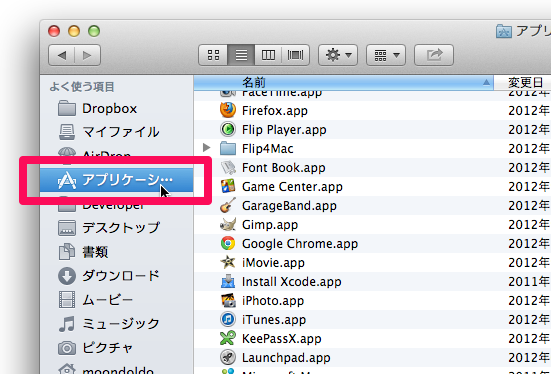The image size is (551, 374).
Task: Zoom the window with the green button
Action: pyautogui.click(x=94, y=31)
